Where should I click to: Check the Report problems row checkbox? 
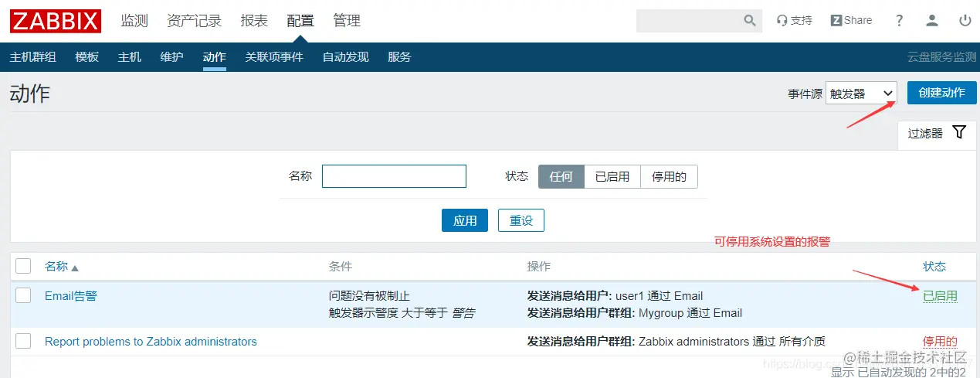pyautogui.click(x=23, y=341)
